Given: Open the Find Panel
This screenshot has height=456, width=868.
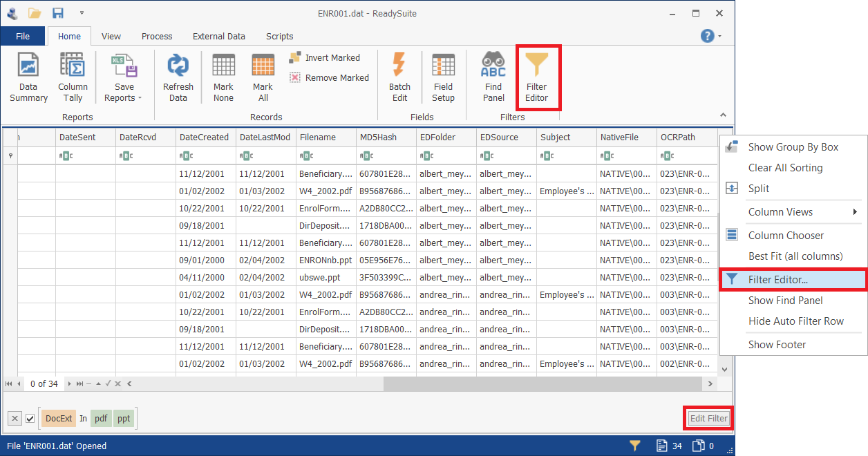Looking at the screenshot, I should [493, 77].
